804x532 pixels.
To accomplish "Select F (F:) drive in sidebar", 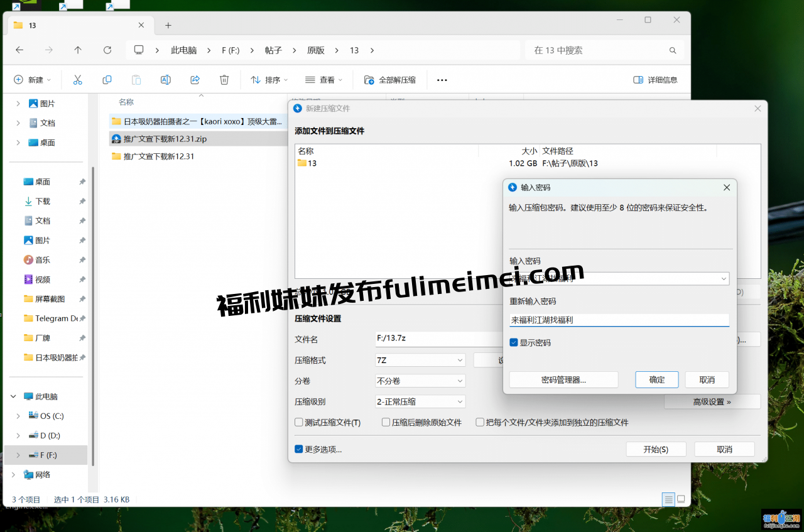I will pos(45,455).
